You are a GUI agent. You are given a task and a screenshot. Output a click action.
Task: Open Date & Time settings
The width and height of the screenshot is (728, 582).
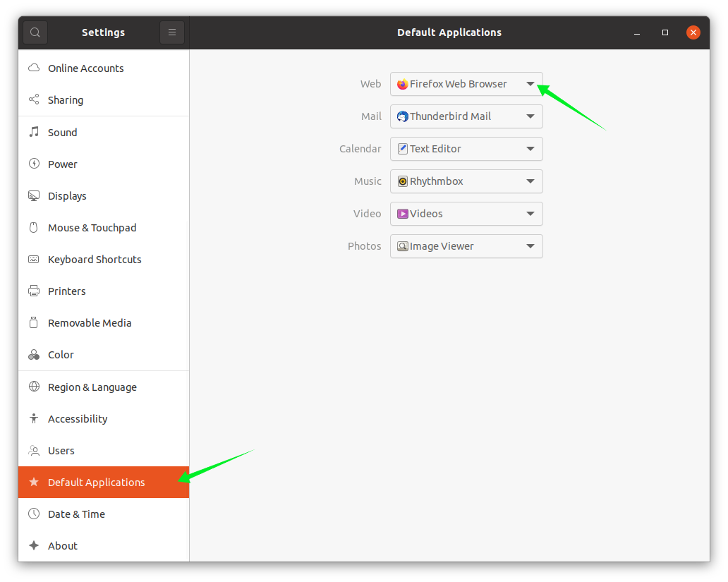(104, 514)
